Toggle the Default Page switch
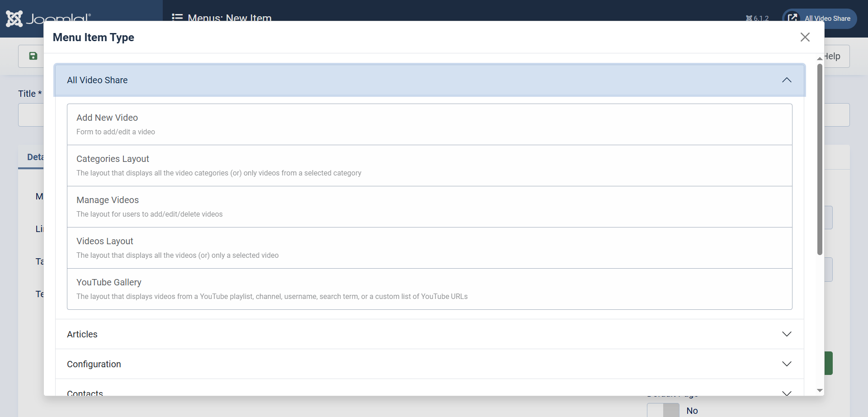This screenshot has width=868, height=417. point(663,410)
